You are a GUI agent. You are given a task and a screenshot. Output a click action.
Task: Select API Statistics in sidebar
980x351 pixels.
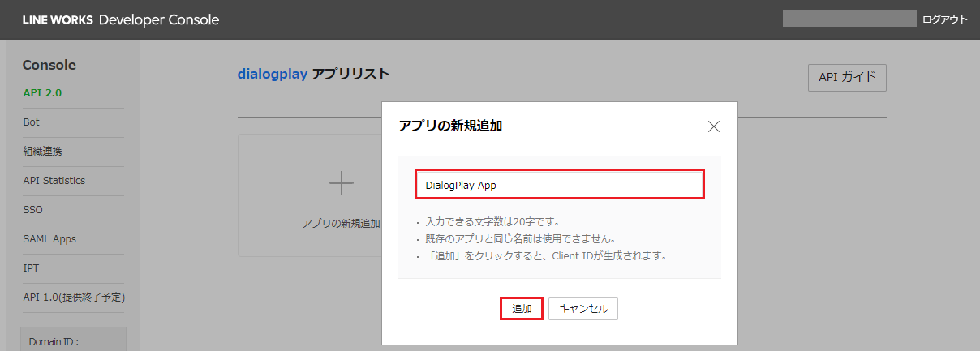54,181
